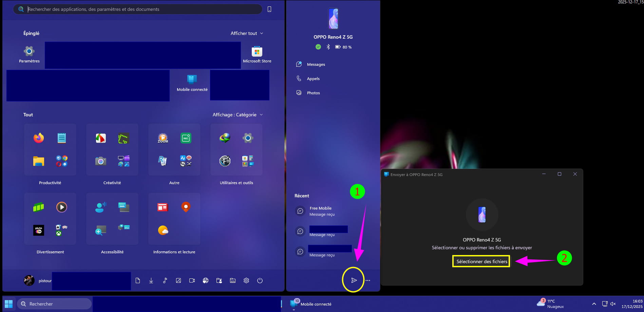Toggle the phone panel button beside search
The height and width of the screenshot is (312, 644).
coord(269,9)
